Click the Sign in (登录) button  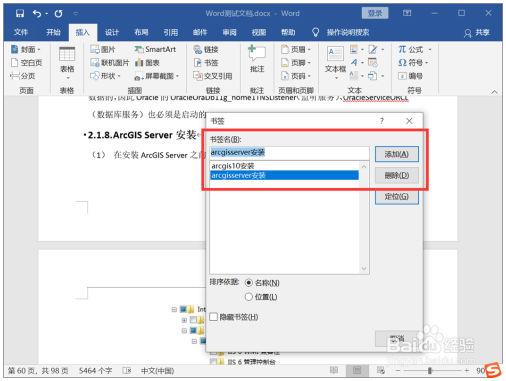click(375, 13)
